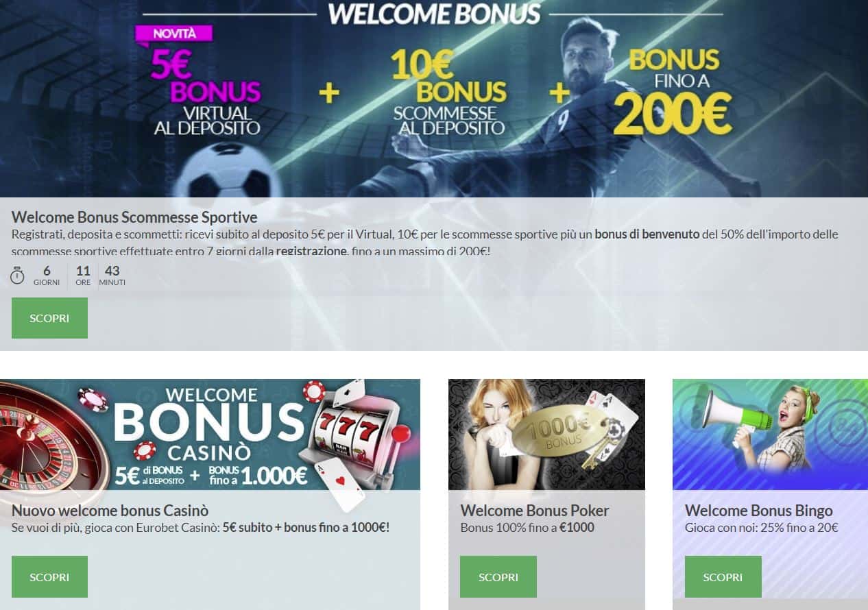Open the Welcome Bonus Casinò roulette banner
The image size is (868, 610).
[210, 435]
